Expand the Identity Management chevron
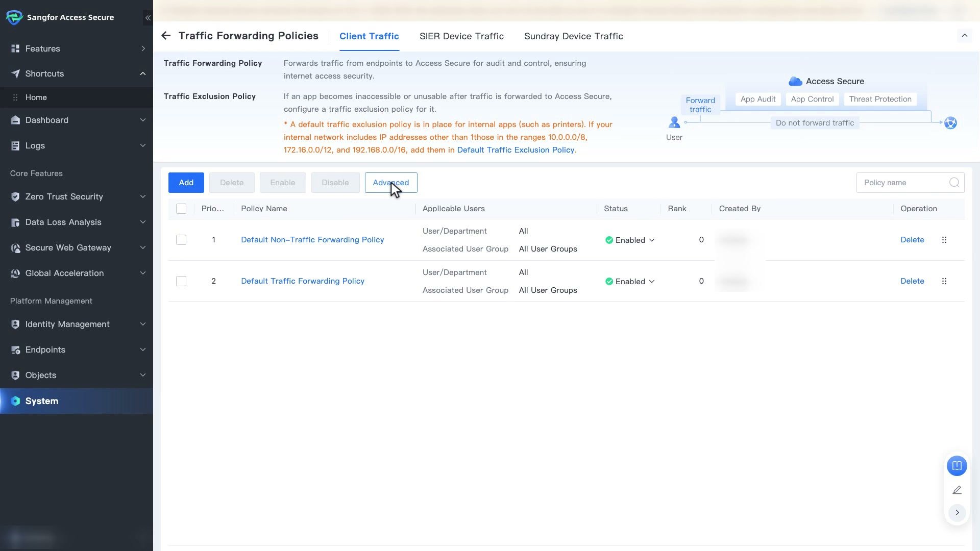 pos(143,324)
